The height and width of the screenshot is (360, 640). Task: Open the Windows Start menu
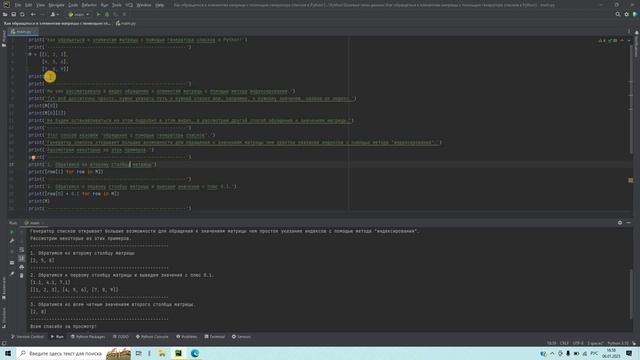click(x=8, y=353)
